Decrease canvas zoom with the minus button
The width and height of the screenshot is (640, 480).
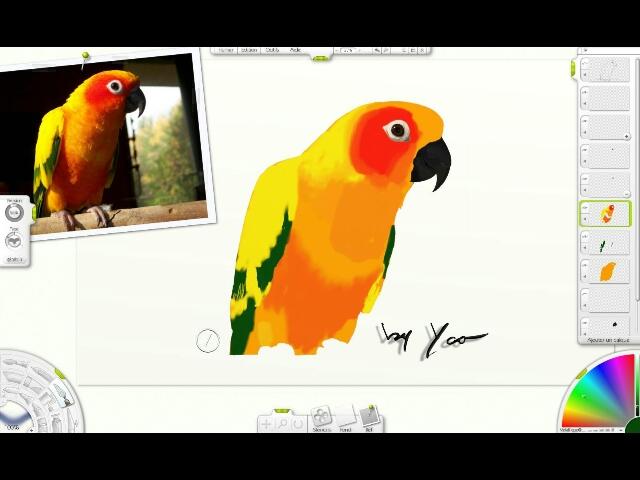tap(336, 51)
